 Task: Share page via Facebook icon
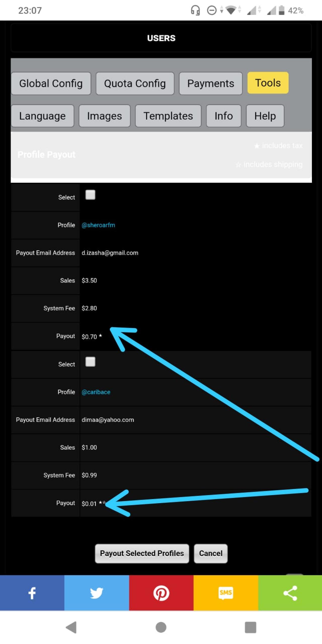[32, 592]
